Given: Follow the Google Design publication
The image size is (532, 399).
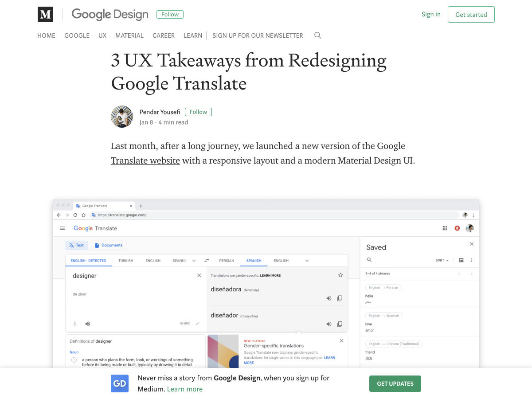Looking at the screenshot, I should point(170,15).
